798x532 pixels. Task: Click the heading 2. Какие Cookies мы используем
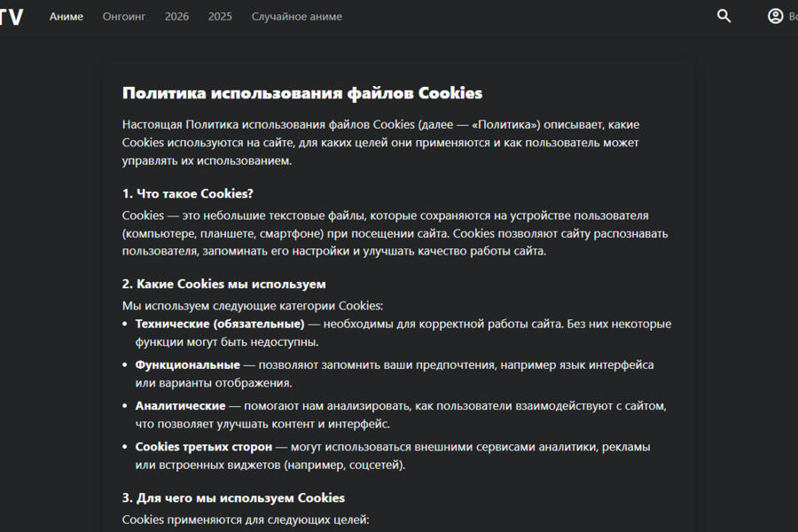tap(223, 284)
